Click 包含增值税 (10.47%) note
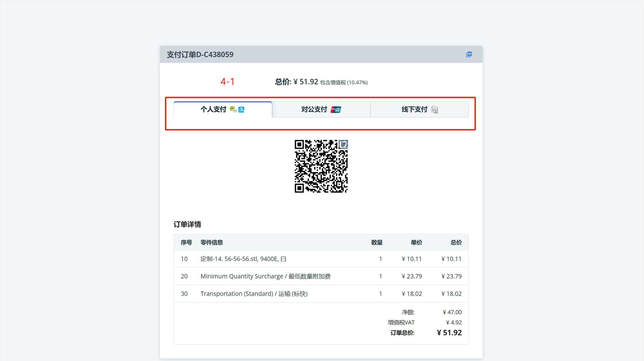The height and width of the screenshot is (361, 644). (344, 83)
